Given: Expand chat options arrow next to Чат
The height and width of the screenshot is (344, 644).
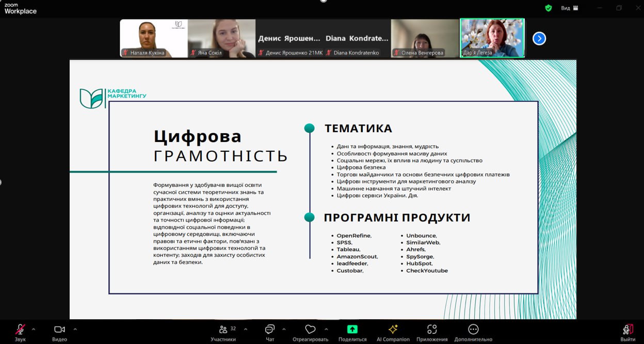Looking at the screenshot, I should (x=283, y=329).
